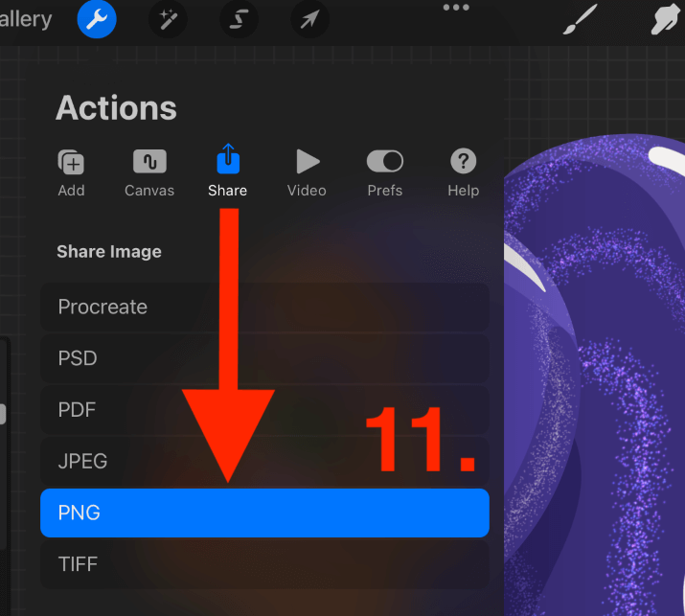Tap the three-dot menu at top
The width and height of the screenshot is (685, 616).
[456, 7]
